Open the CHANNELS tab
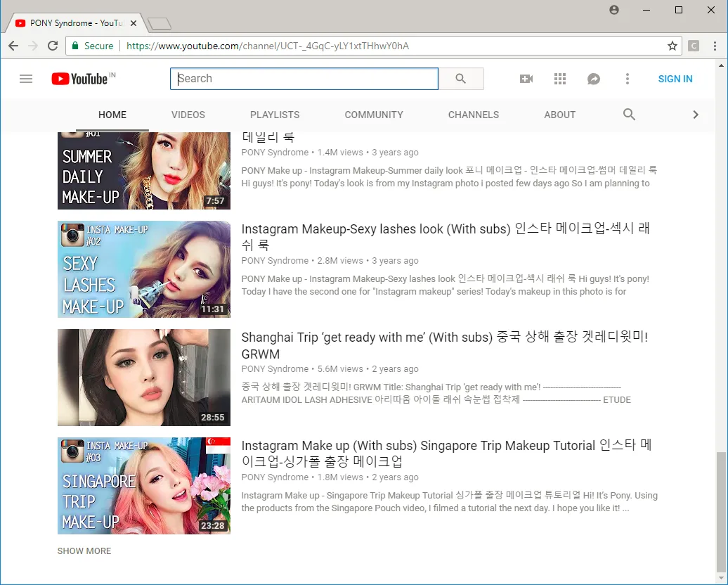The height and width of the screenshot is (585, 728). [x=474, y=115]
